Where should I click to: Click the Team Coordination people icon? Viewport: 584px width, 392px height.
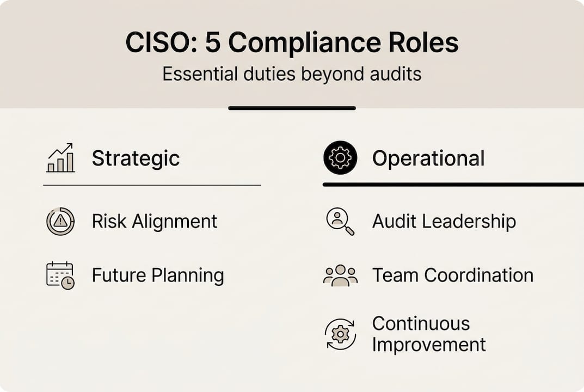click(x=340, y=275)
